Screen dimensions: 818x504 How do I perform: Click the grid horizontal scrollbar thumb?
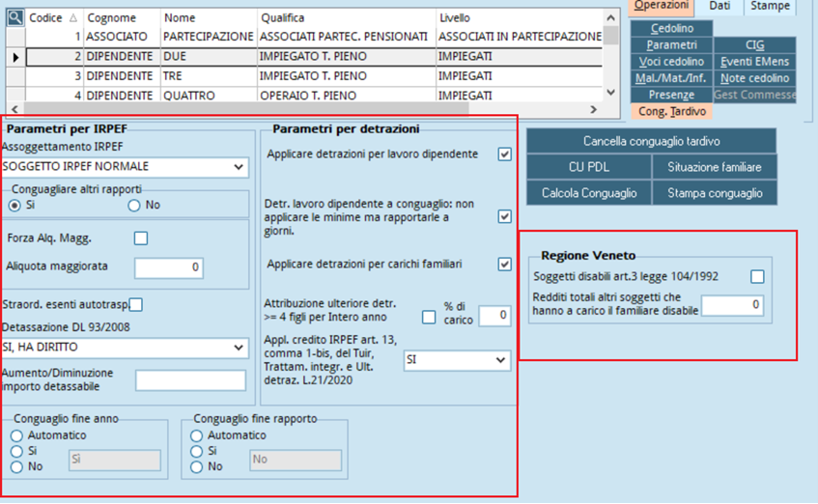[x=246, y=109]
